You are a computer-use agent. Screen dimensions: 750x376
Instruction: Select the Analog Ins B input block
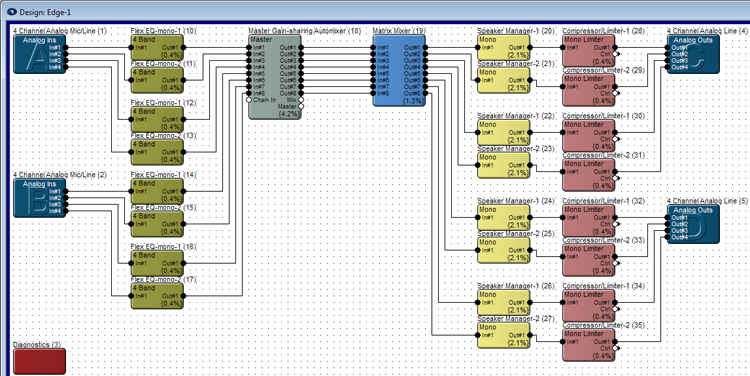coord(40,198)
